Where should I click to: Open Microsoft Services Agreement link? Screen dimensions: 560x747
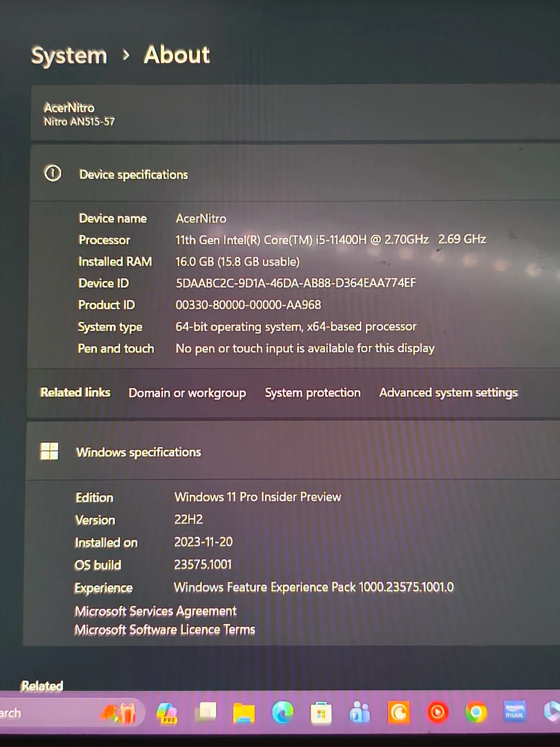156,611
